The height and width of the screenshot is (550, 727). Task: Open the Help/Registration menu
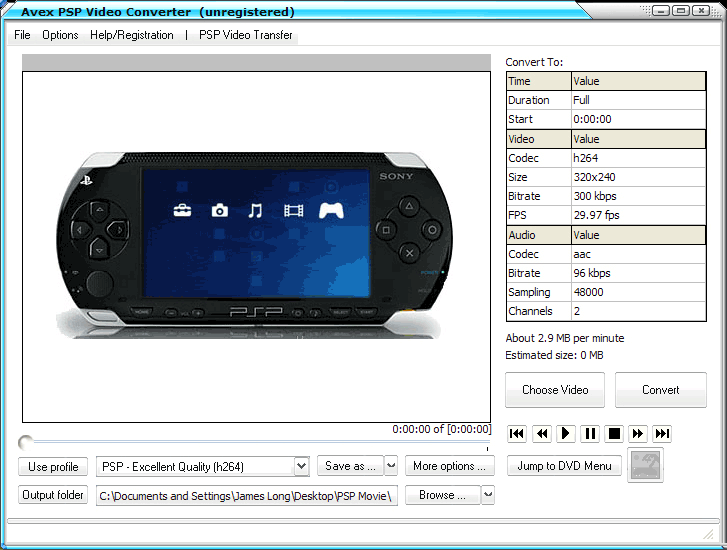(132, 35)
